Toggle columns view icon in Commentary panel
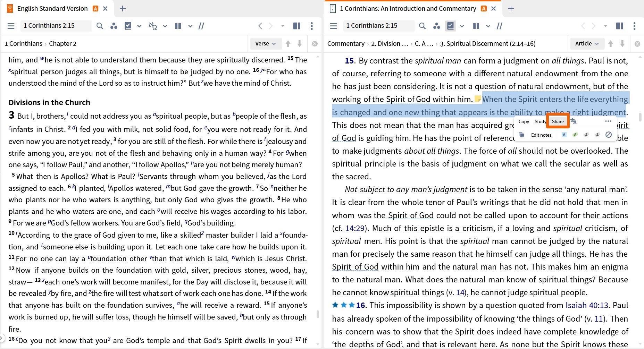The image size is (644, 349). (476, 26)
